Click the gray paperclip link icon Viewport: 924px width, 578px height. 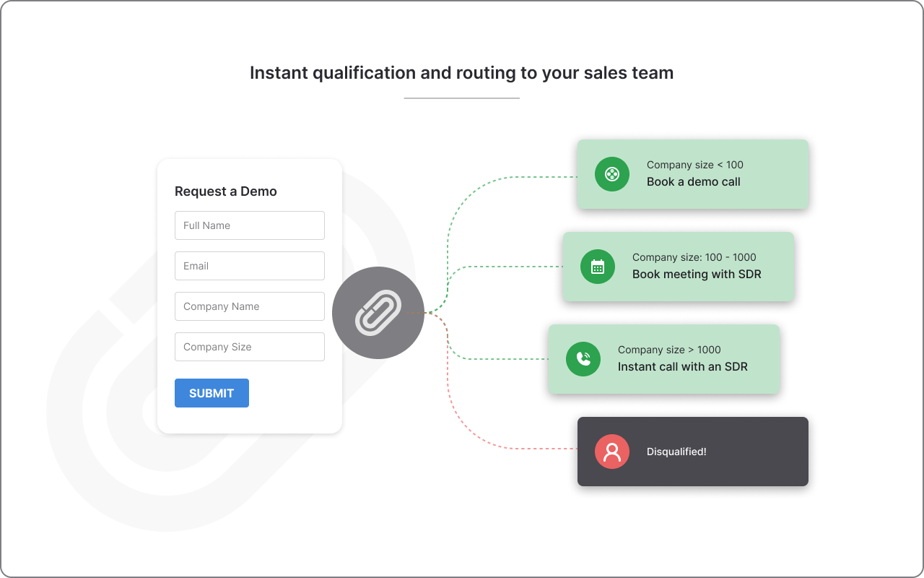[378, 313]
